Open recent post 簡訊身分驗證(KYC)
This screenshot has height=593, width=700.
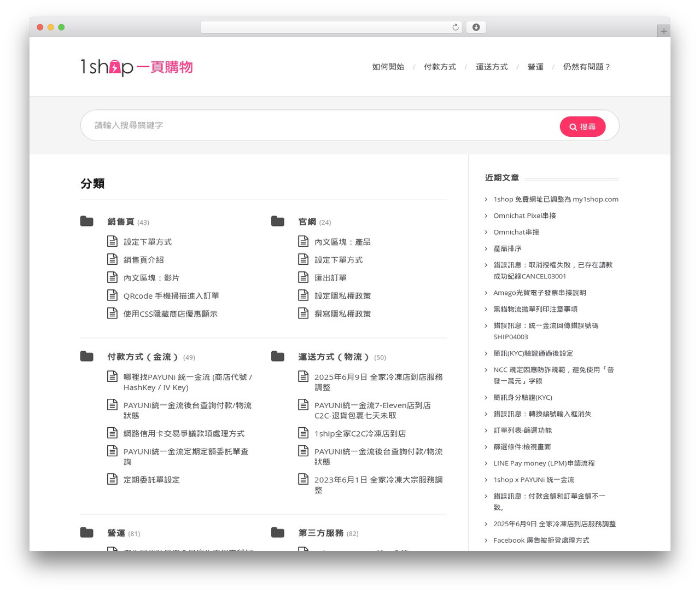(x=523, y=397)
